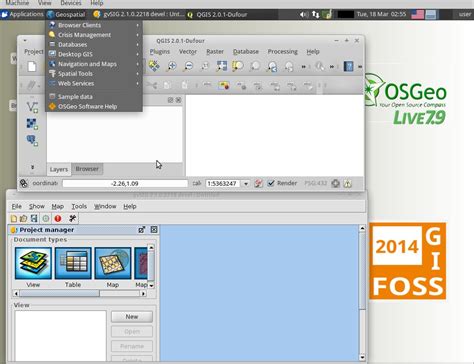Click the Zoom Next icon
This screenshot has width=474, height=364.
[x=289, y=66]
